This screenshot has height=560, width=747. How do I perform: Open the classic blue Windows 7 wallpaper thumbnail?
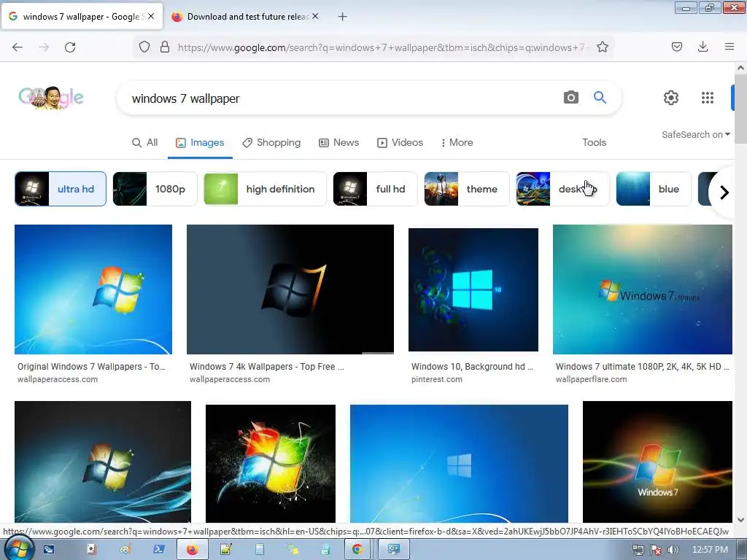click(x=93, y=289)
